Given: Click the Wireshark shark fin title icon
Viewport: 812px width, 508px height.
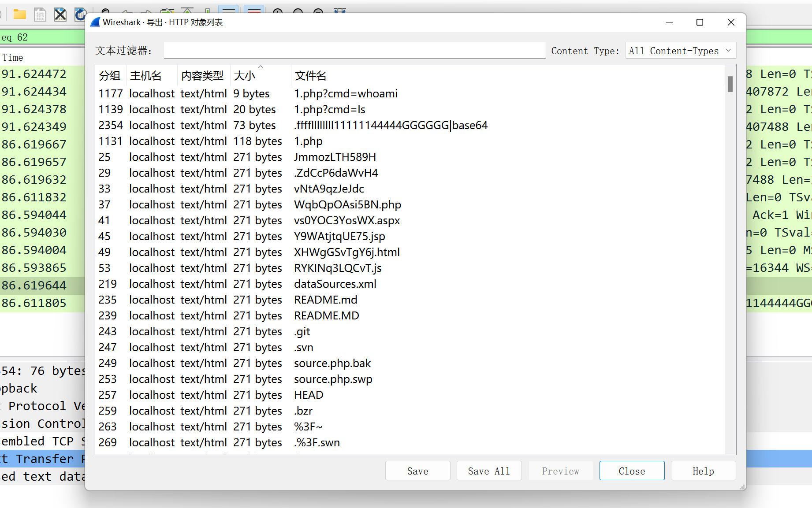Looking at the screenshot, I should click(95, 22).
